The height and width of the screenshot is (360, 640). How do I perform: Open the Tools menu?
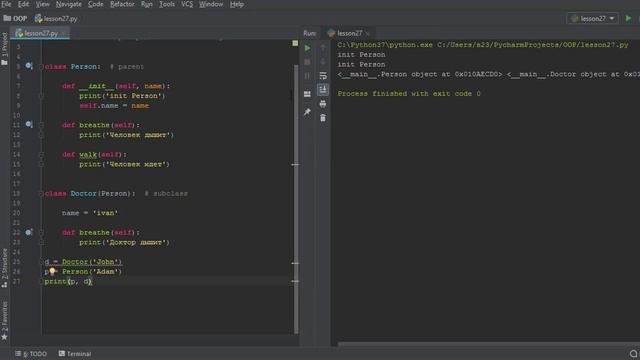click(167, 4)
